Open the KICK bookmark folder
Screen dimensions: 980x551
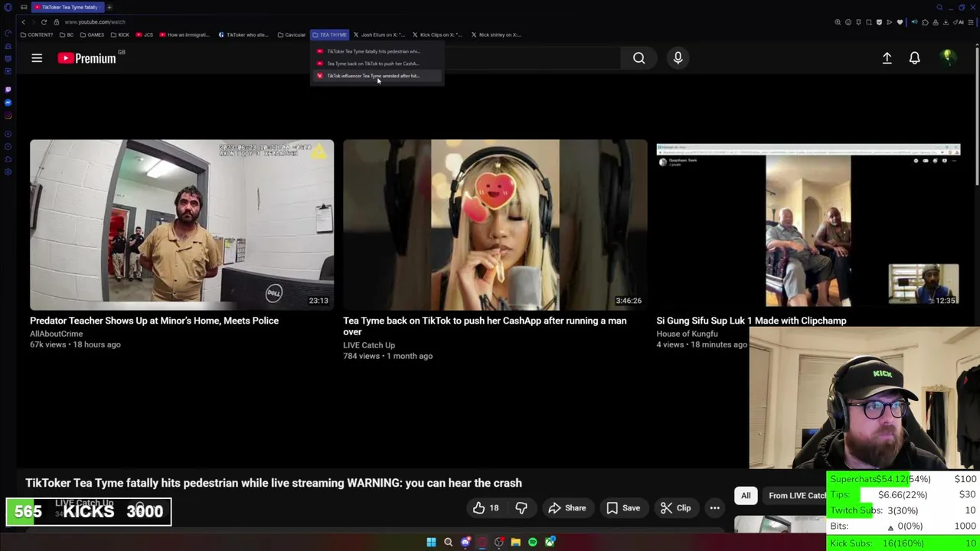pyautogui.click(x=120, y=34)
